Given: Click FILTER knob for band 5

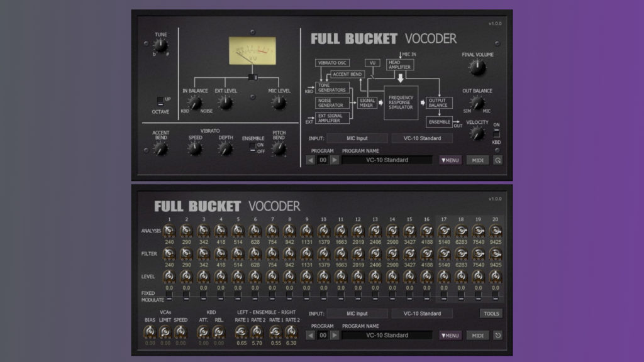Looking at the screenshot, I should pos(238,254).
